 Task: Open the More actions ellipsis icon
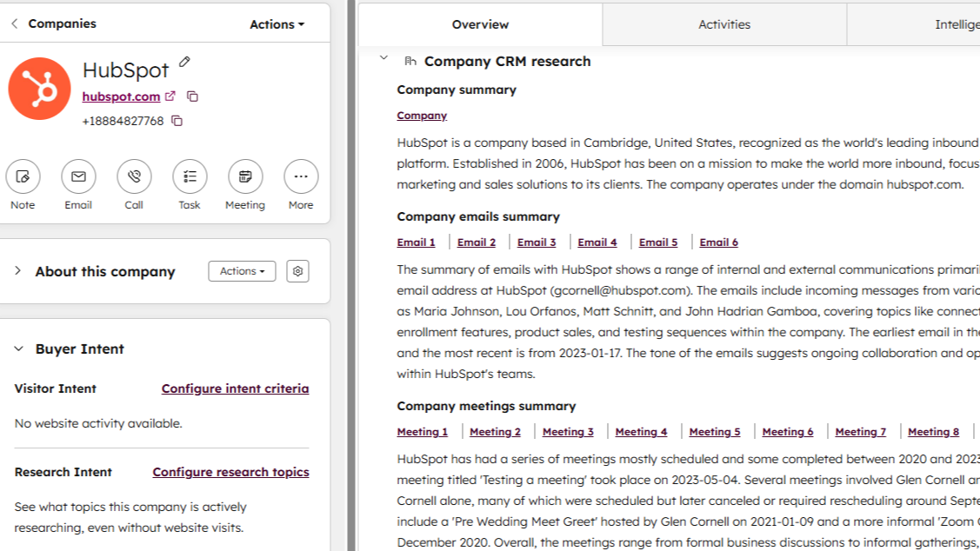click(x=301, y=176)
